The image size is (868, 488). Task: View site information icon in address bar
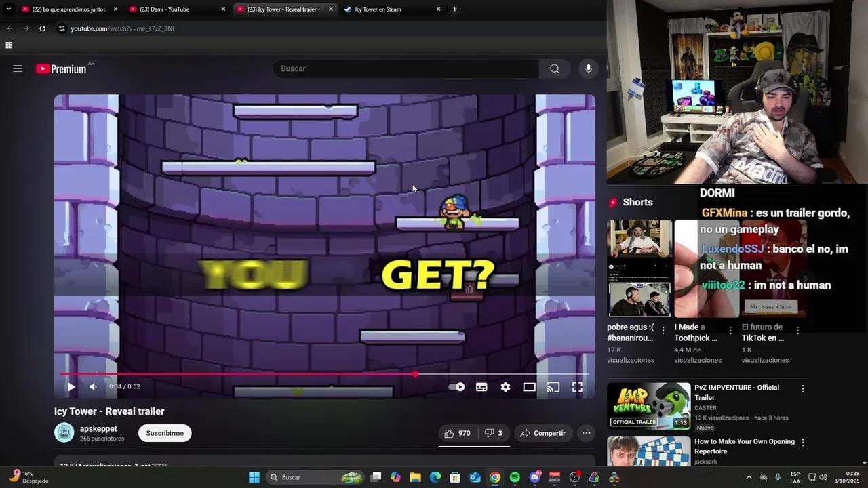click(62, 28)
